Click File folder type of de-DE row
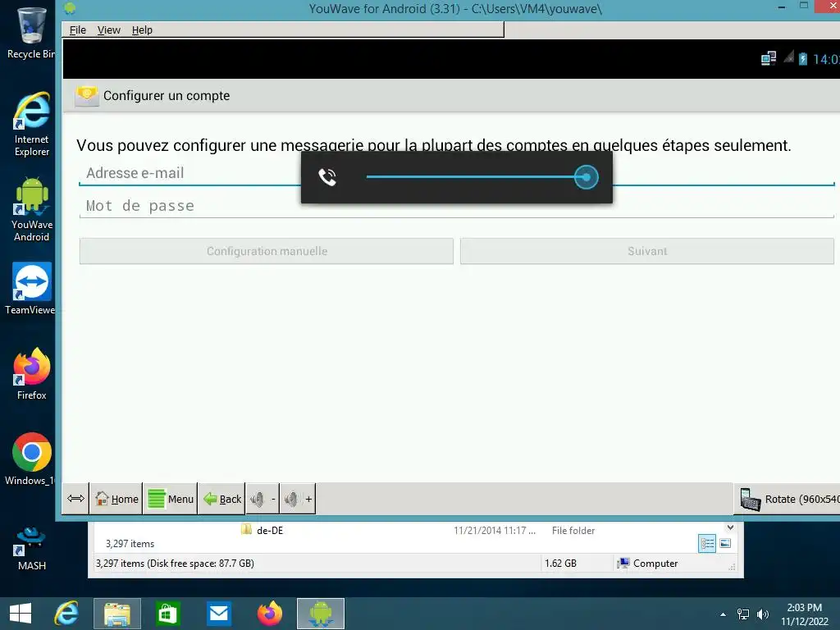The image size is (840, 630). point(573,531)
